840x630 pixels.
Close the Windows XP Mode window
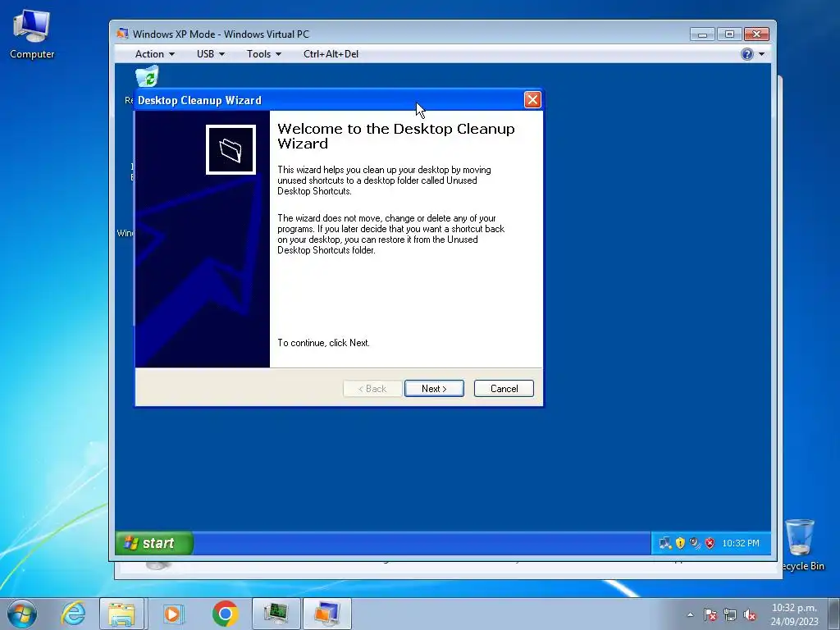click(x=756, y=34)
